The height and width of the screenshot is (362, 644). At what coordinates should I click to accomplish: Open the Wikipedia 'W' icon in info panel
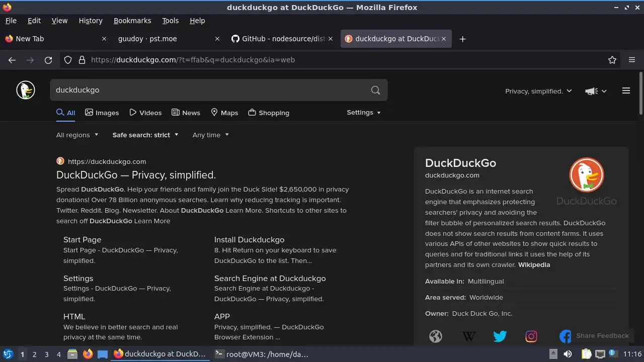(x=468, y=336)
